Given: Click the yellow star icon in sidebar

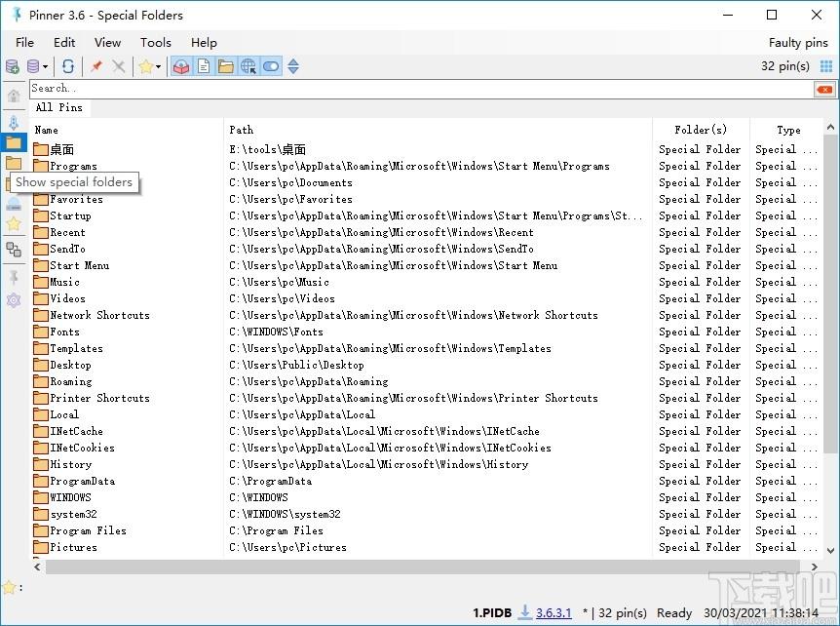Looking at the screenshot, I should coord(14,223).
